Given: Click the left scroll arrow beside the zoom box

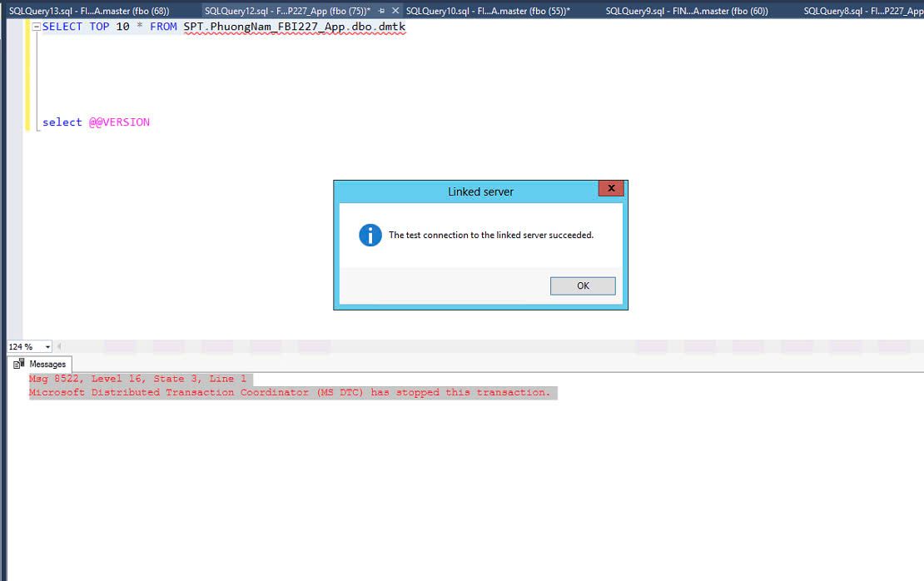Looking at the screenshot, I should point(58,346).
